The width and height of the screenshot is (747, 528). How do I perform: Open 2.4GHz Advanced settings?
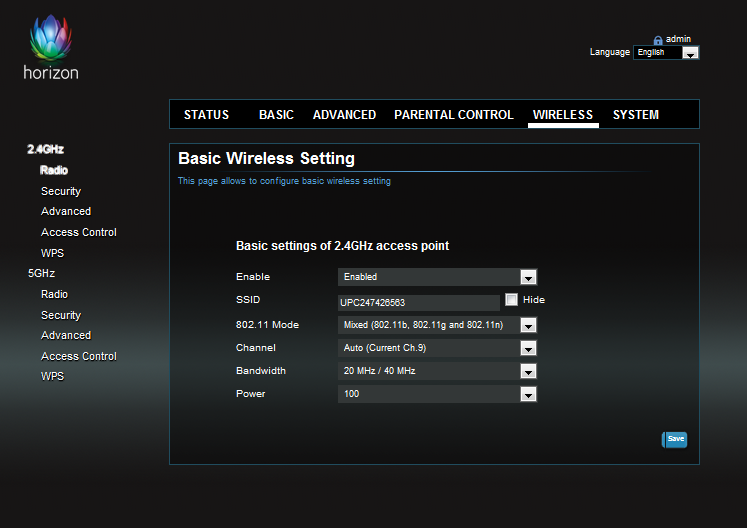(66, 211)
